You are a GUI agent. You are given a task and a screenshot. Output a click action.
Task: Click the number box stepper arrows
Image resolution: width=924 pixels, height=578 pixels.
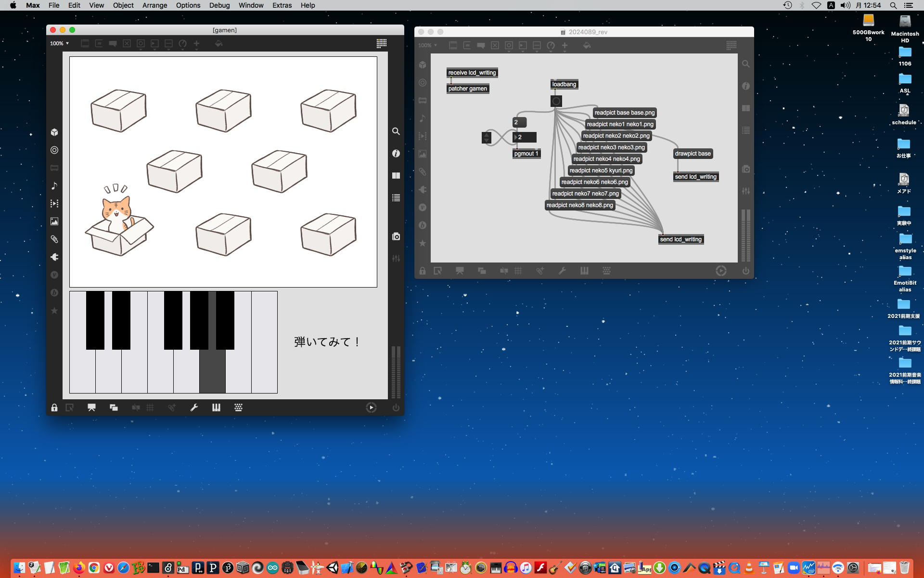click(x=487, y=138)
